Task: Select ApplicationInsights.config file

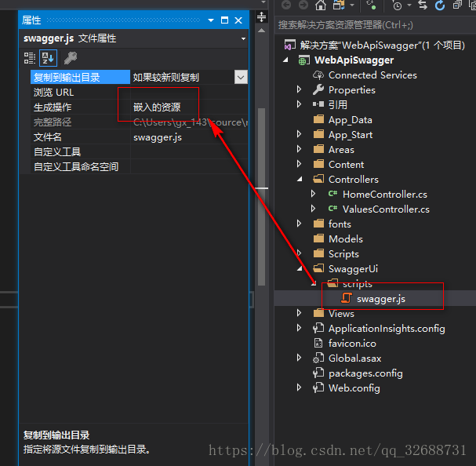Action: (387, 329)
